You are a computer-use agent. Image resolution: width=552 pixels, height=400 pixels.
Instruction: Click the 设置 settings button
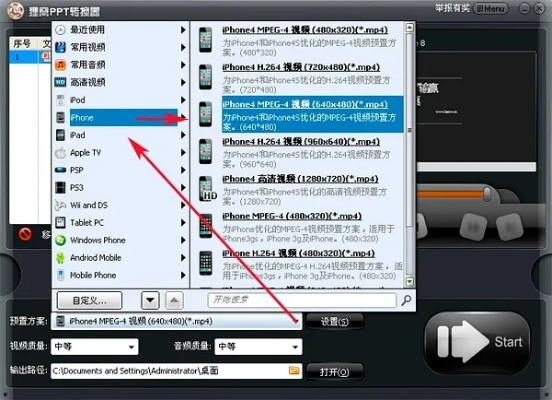[x=334, y=321]
